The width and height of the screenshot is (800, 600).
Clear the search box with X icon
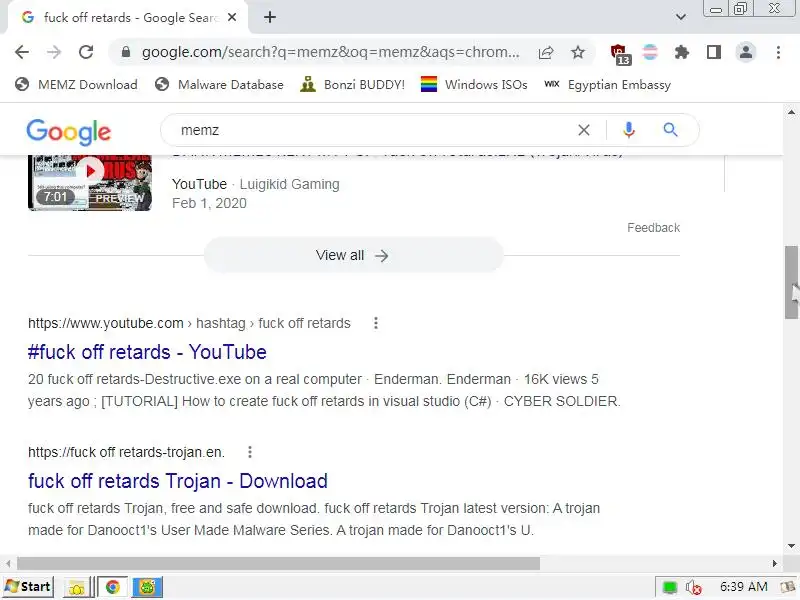(584, 131)
